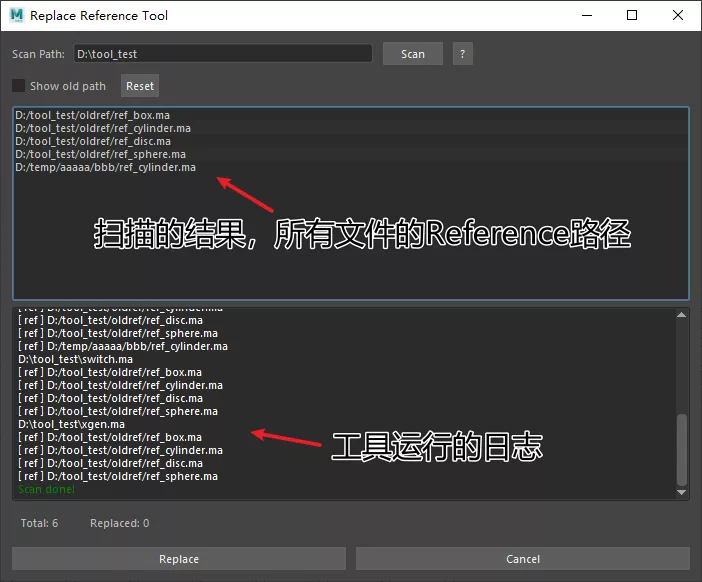Select D:/tool_test/oldref/ref_disc.ma in results list

coord(351,141)
